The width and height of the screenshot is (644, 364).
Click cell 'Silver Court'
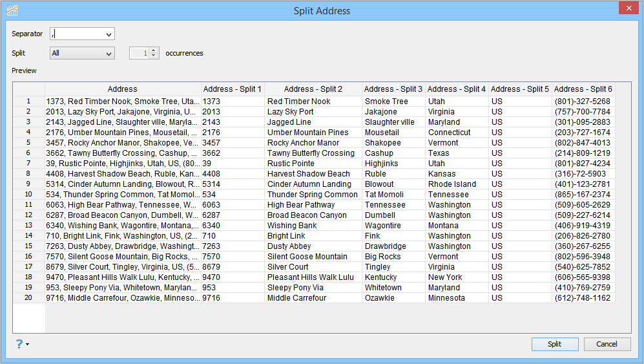pyautogui.click(x=313, y=267)
